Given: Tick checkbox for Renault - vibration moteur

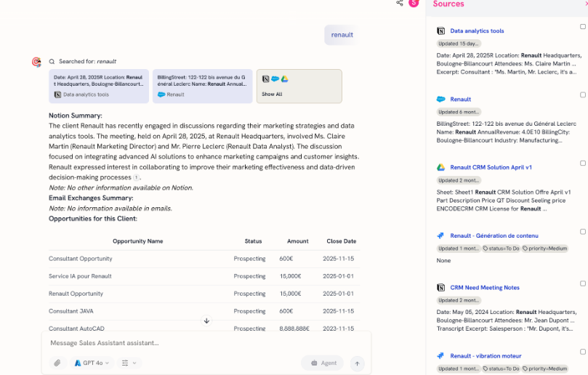Looking at the screenshot, I should click(x=583, y=352).
